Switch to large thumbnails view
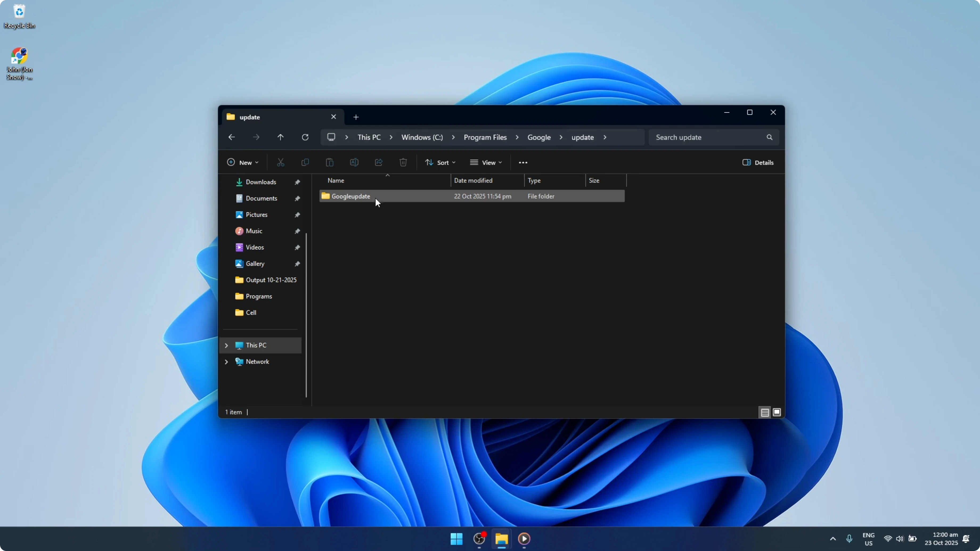This screenshot has height=551, width=980. click(x=777, y=412)
